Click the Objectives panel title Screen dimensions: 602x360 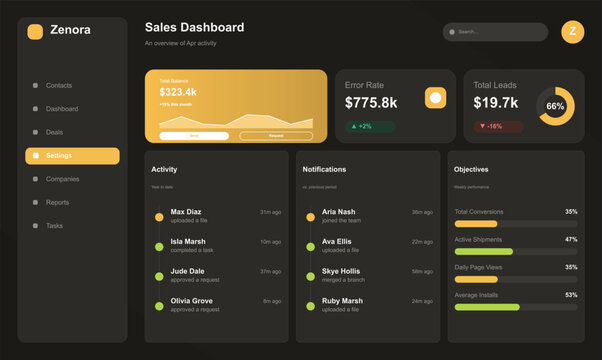(x=471, y=169)
